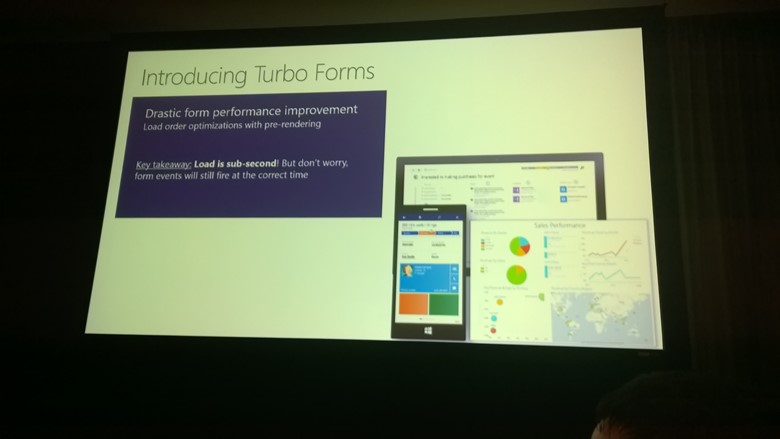Click the Sales Performance dashboard title
The image size is (780, 439).
pos(560,225)
